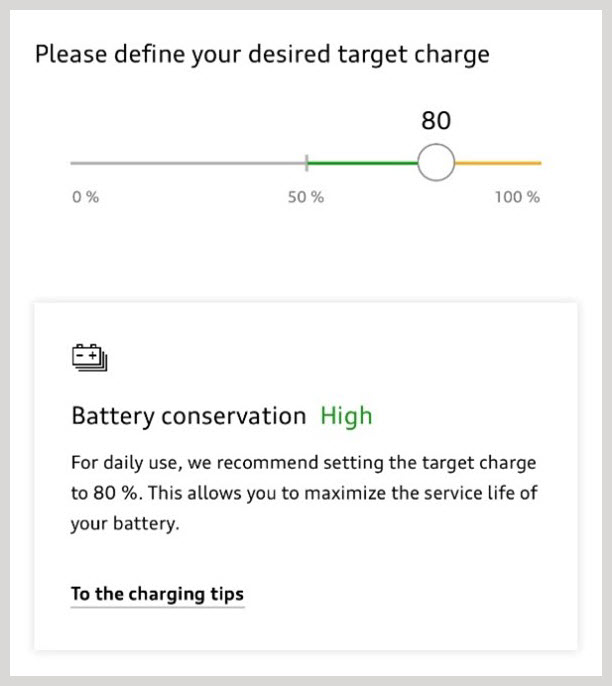Click the yellow segment of the charge slider
Screen dimensions: 612x686
pos(498,162)
